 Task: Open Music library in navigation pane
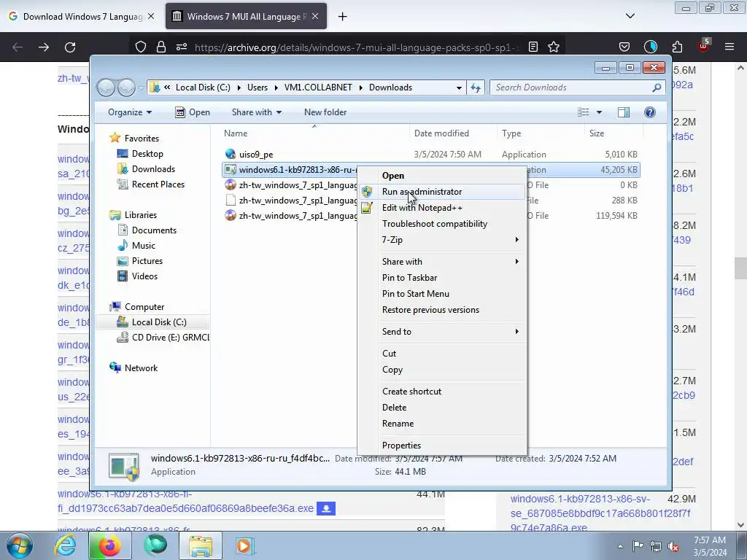[x=144, y=246]
